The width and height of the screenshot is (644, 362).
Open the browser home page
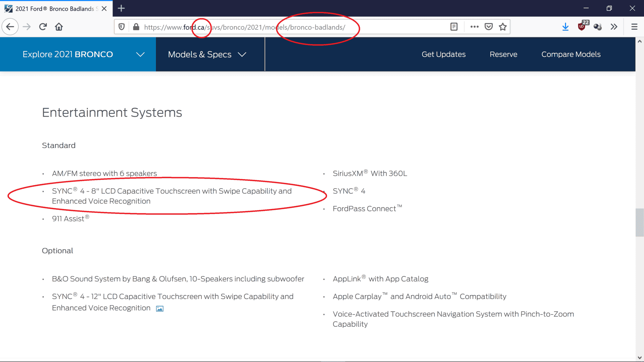tap(59, 27)
